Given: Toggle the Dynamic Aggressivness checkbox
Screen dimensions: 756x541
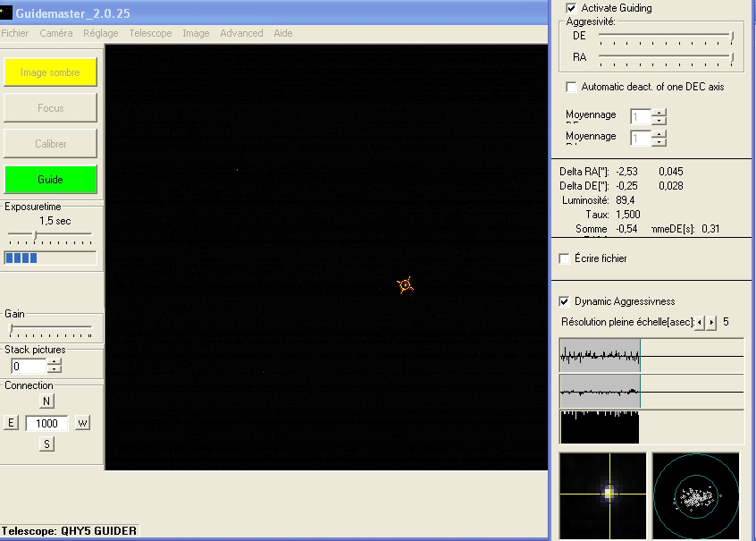Looking at the screenshot, I should (x=564, y=301).
